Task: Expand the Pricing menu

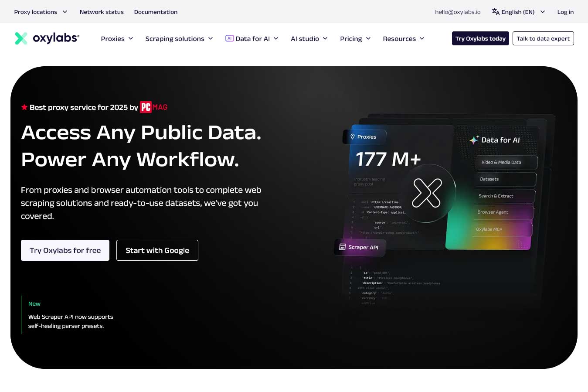Action: (x=355, y=38)
